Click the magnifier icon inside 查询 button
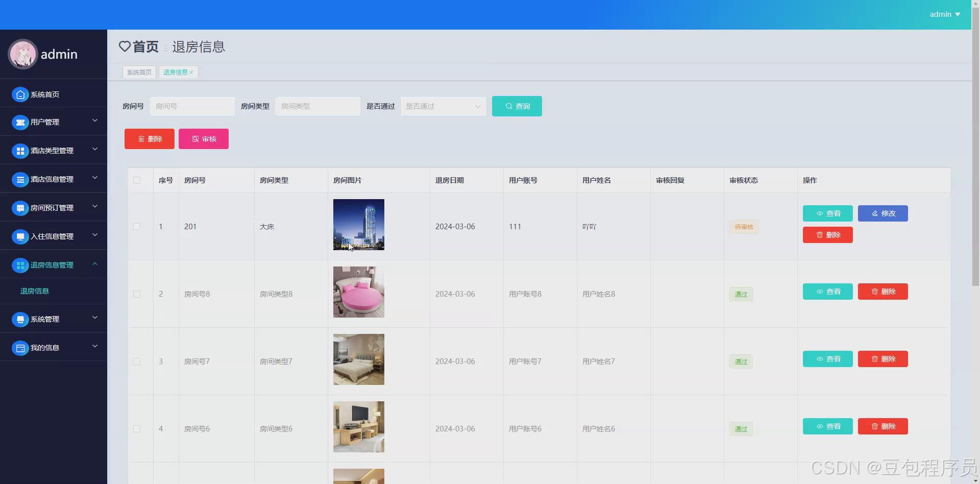This screenshot has height=484, width=980. (508, 106)
